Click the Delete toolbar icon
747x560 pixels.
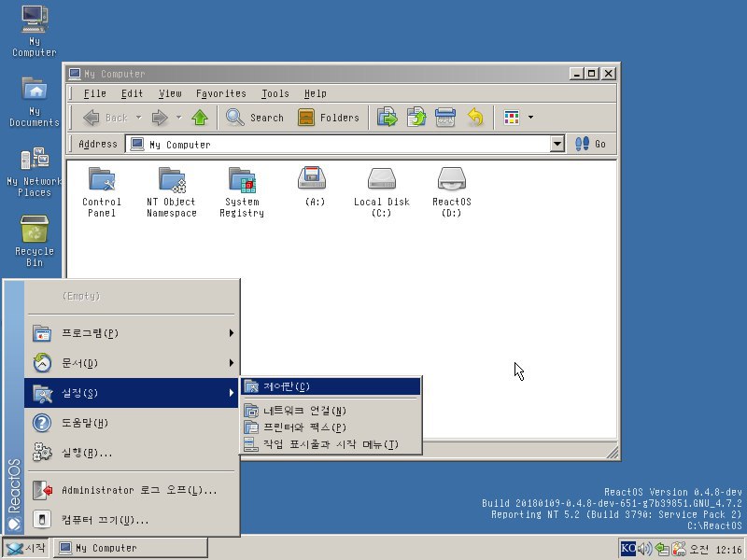pos(445,118)
